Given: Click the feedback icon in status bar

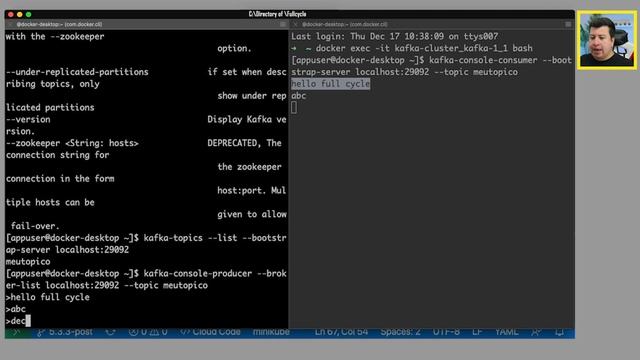Looking at the screenshot, I should (536, 332).
